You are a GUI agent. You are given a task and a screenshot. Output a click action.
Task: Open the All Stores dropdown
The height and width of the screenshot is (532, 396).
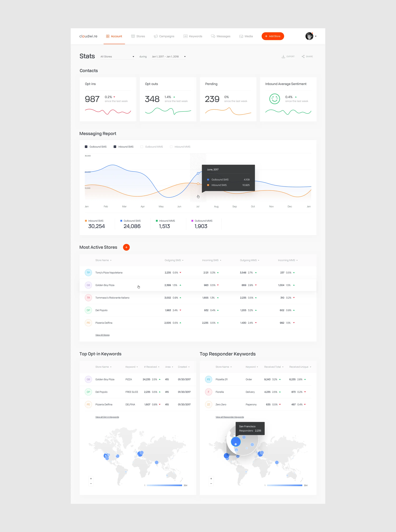pos(117,57)
